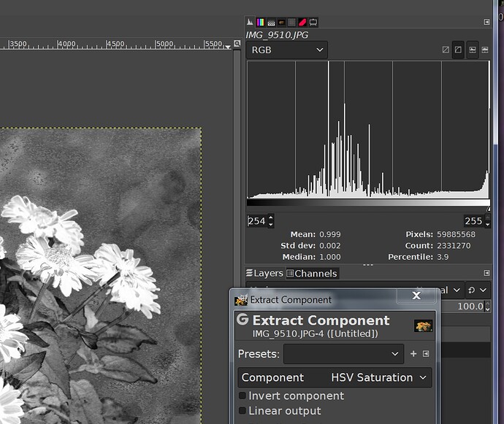Open the RGB channel dropdown

pyautogui.click(x=287, y=50)
